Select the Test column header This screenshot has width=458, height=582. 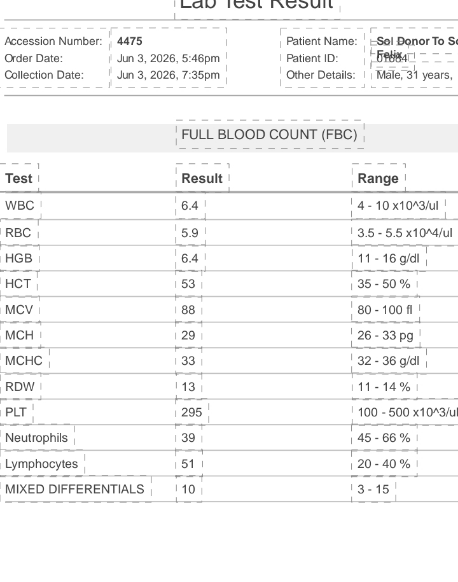pos(19,179)
